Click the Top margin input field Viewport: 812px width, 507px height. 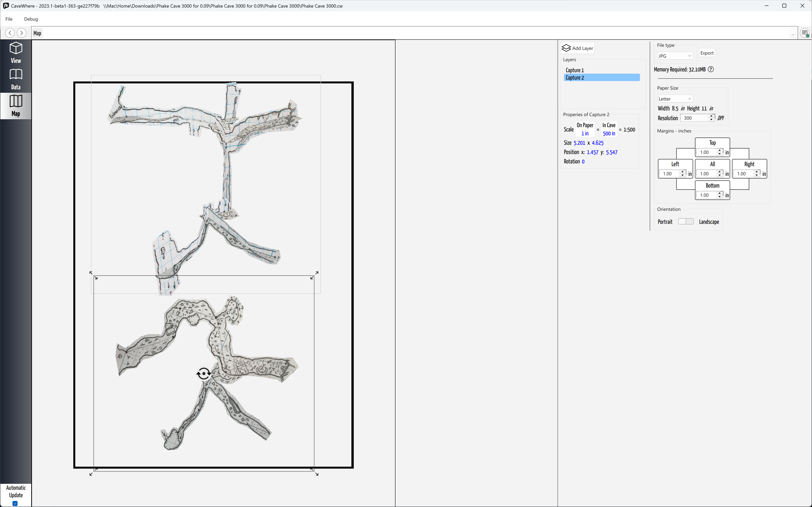pyautogui.click(x=707, y=152)
